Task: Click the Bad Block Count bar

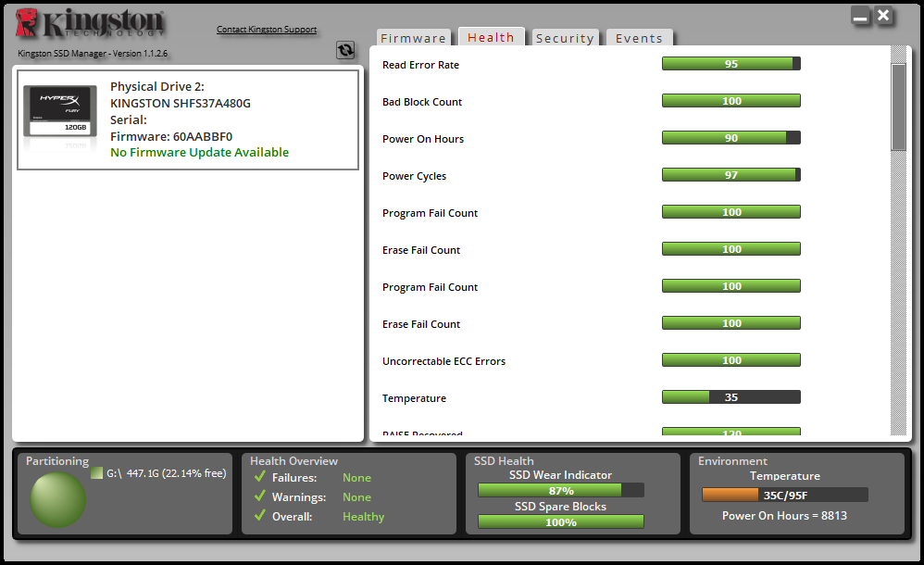Action: pyautogui.click(x=731, y=101)
